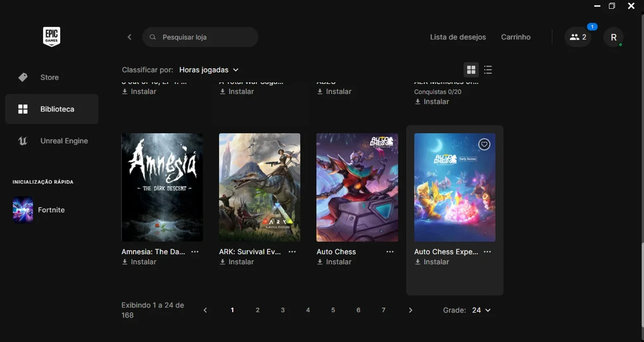Select Biblioteca in the sidebar
Screen dimensions: 644x342
(52, 109)
